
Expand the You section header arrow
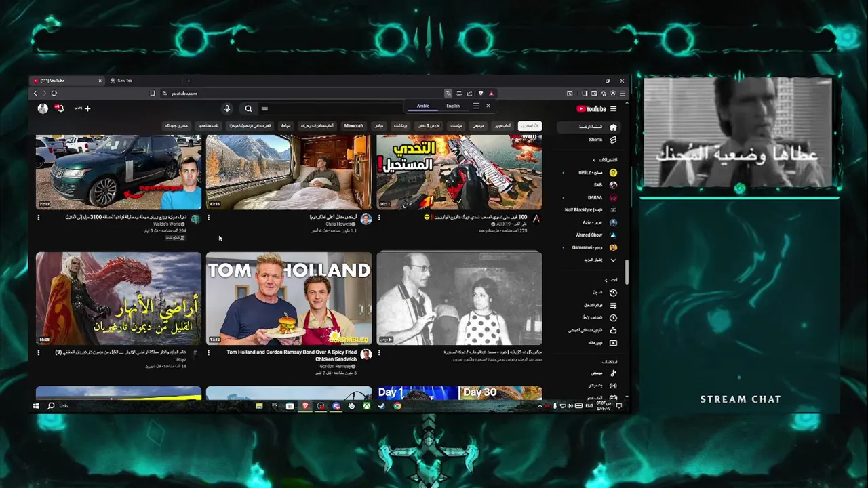(x=606, y=280)
